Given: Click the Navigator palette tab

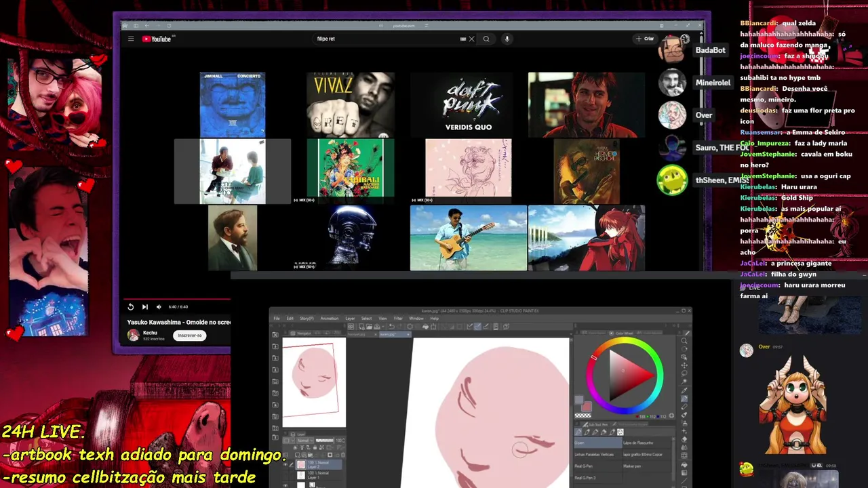Looking at the screenshot, I should pos(300,333).
